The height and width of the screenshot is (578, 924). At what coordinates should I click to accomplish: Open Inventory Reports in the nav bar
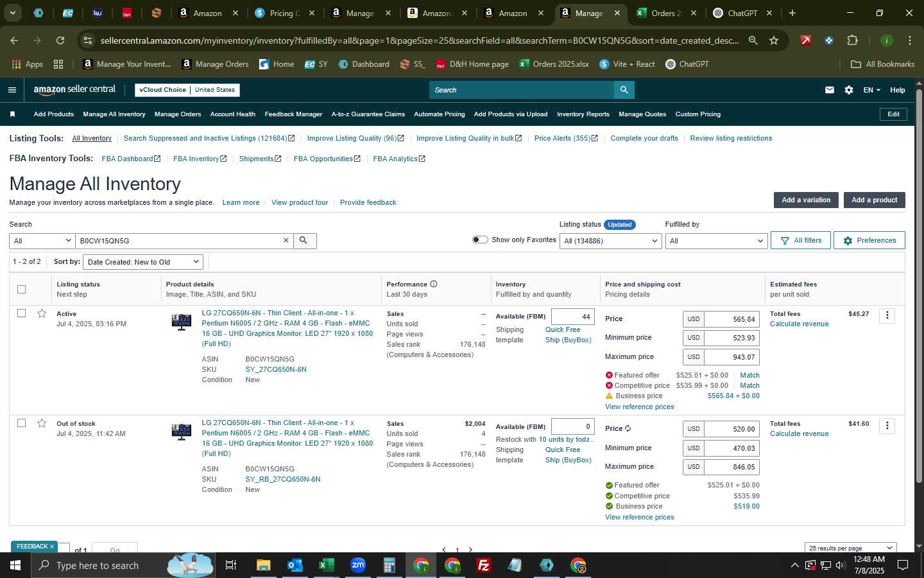coord(583,114)
